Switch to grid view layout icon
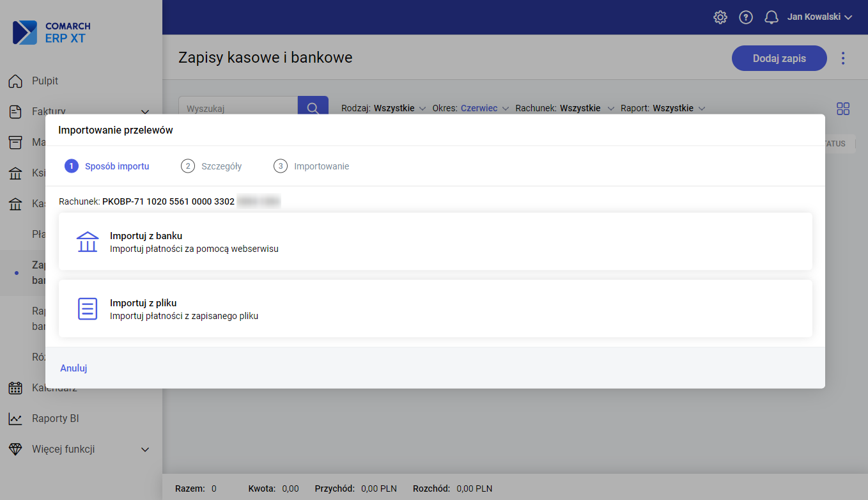868x500 pixels. coord(843,109)
